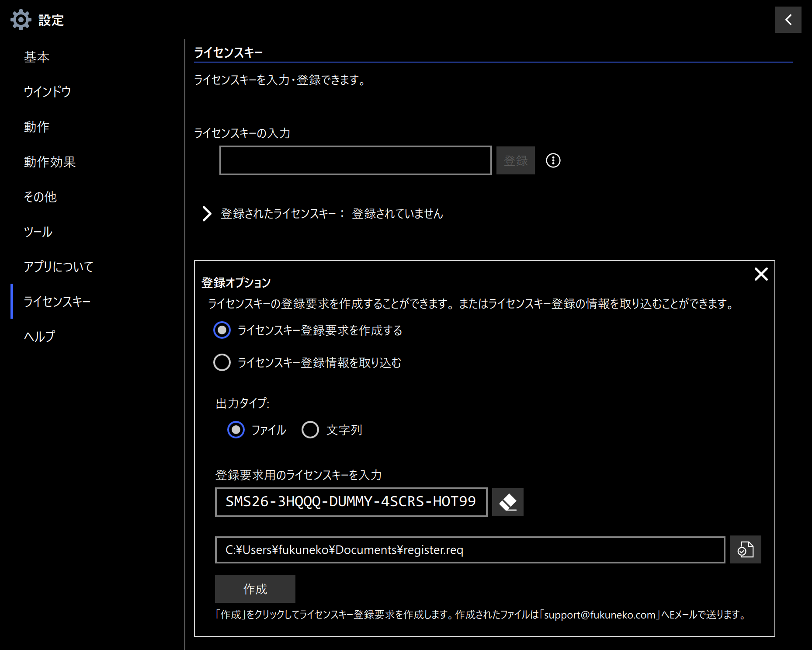Choose 文字列 output type

[310, 430]
